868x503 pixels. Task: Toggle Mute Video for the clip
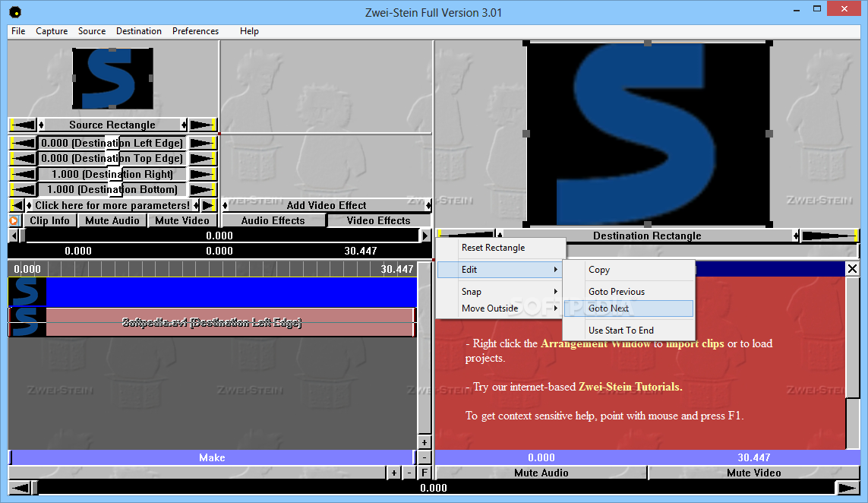pyautogui.click(x=182, y=220)
